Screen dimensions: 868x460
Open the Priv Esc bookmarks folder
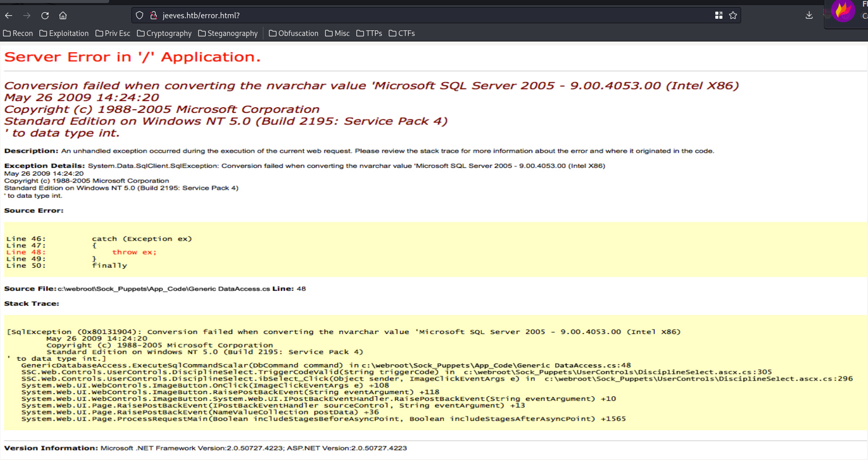pos(113,33)
